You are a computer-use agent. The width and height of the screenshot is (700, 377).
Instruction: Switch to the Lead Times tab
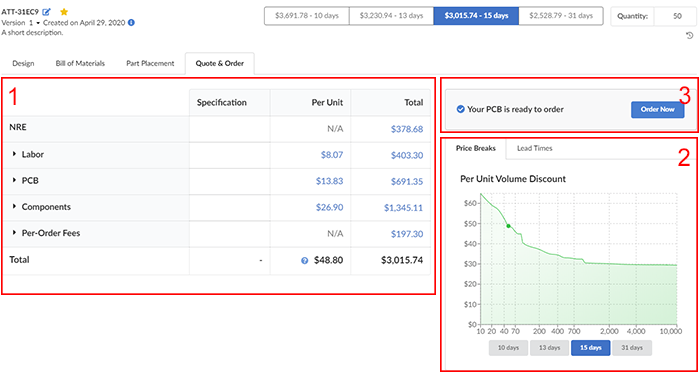click(534, 148)
